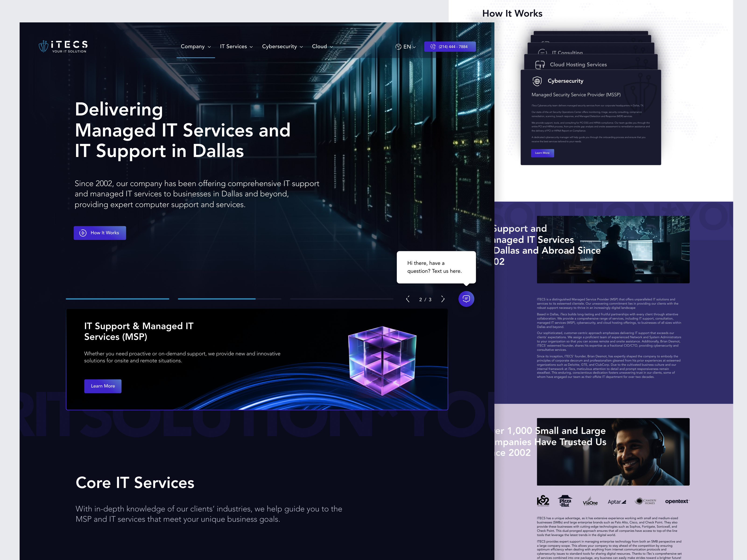Click the phone icon in the call button
Viewport: 747px width, 560px height.
(433, 47)
